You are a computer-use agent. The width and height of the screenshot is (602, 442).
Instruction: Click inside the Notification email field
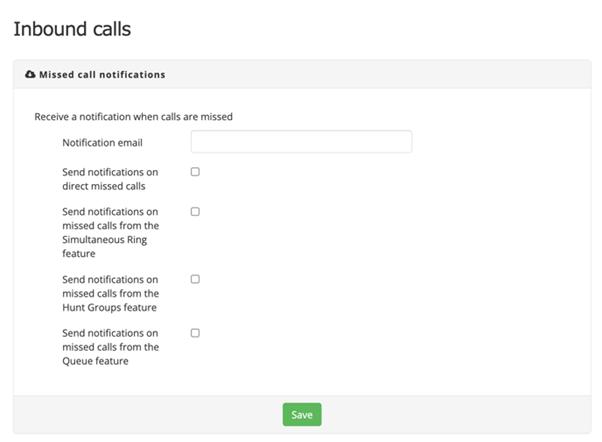(x=301, y=142)
